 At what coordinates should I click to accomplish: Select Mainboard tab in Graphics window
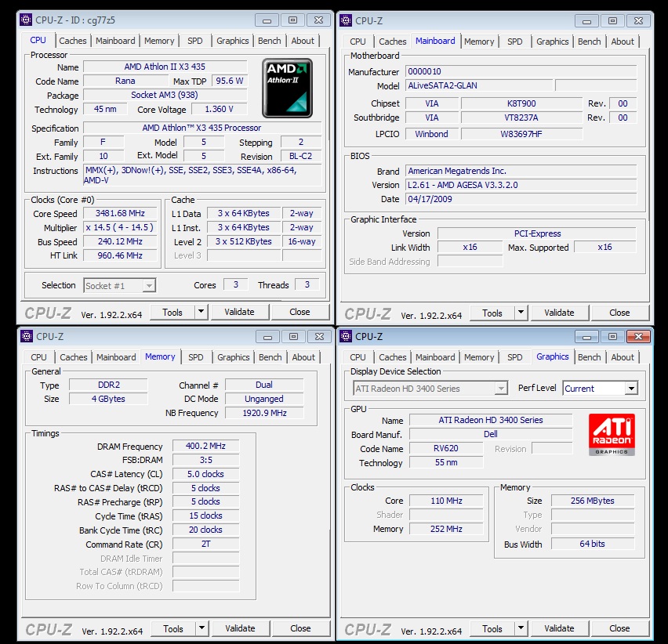435,357
